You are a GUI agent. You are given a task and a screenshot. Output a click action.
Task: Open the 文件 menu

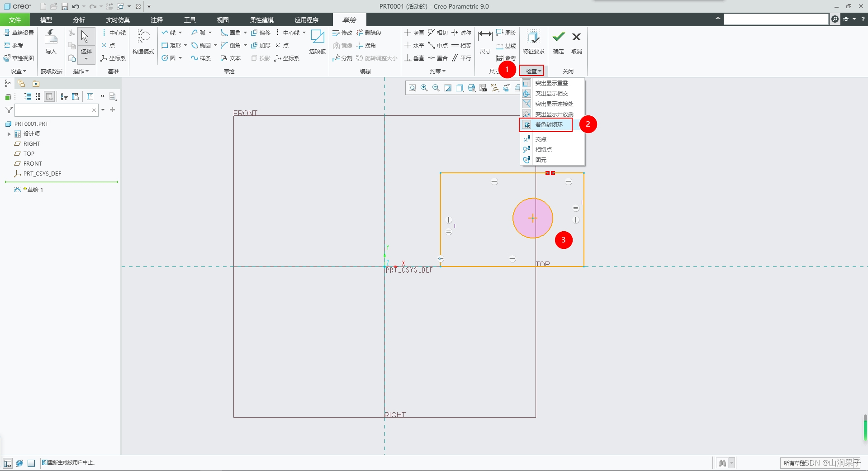[x=15, y=20]
